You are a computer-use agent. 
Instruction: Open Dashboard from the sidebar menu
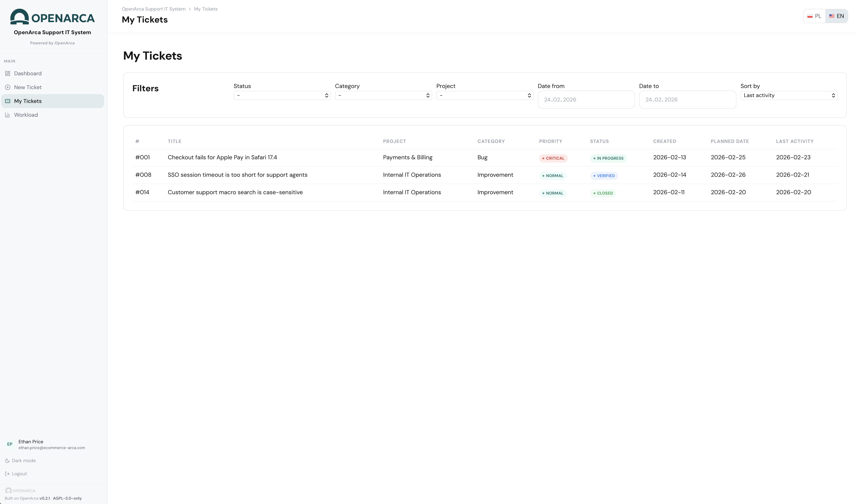tap(28, 73)
